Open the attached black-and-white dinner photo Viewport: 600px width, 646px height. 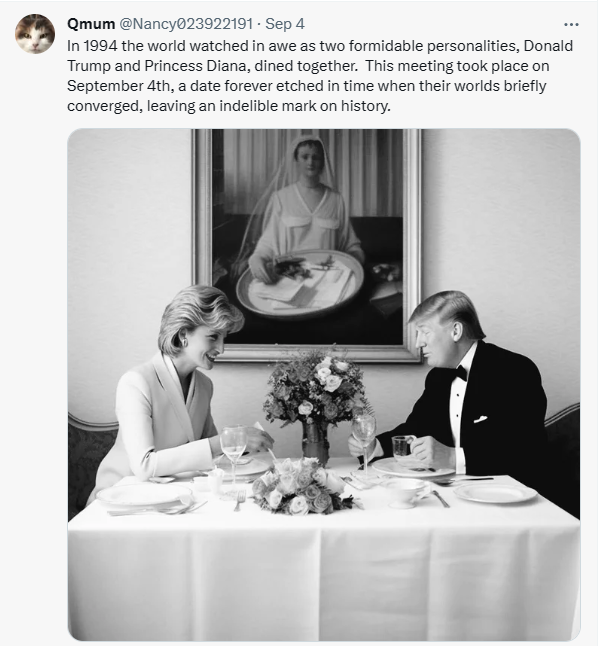point(323,384)
